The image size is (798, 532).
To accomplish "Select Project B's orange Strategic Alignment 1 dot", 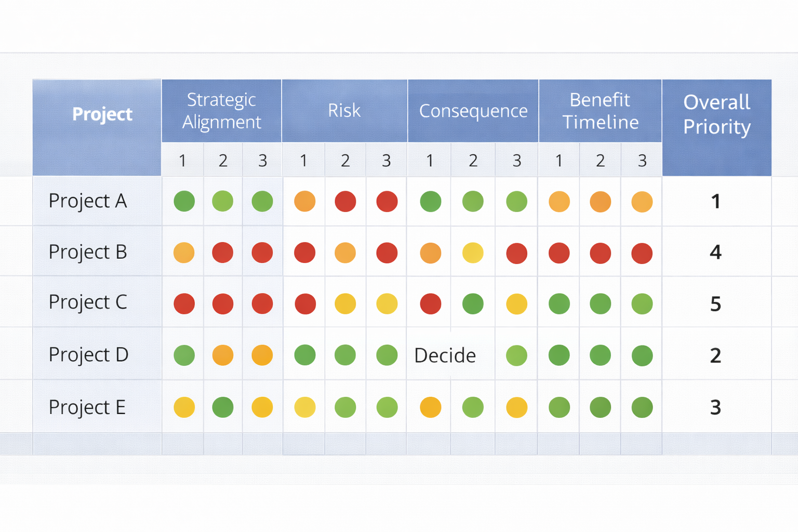I will click(184, 253).
